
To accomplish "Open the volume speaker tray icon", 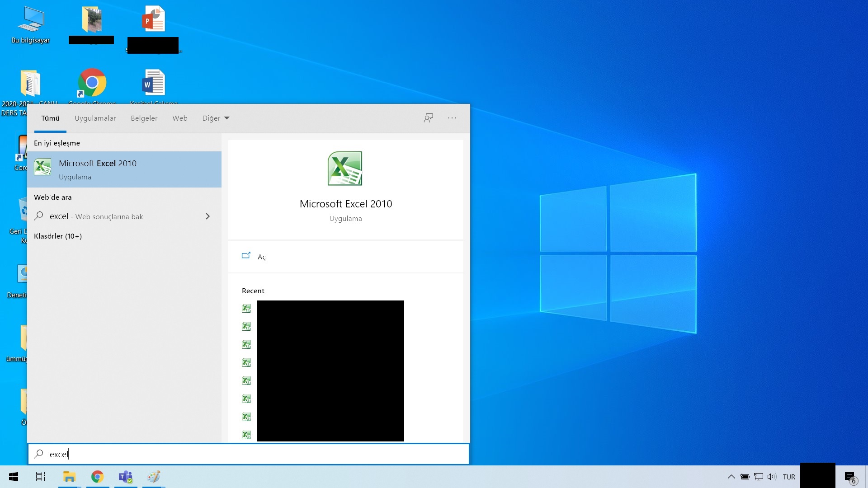I will pyautogui.click(x=772, y=477).
